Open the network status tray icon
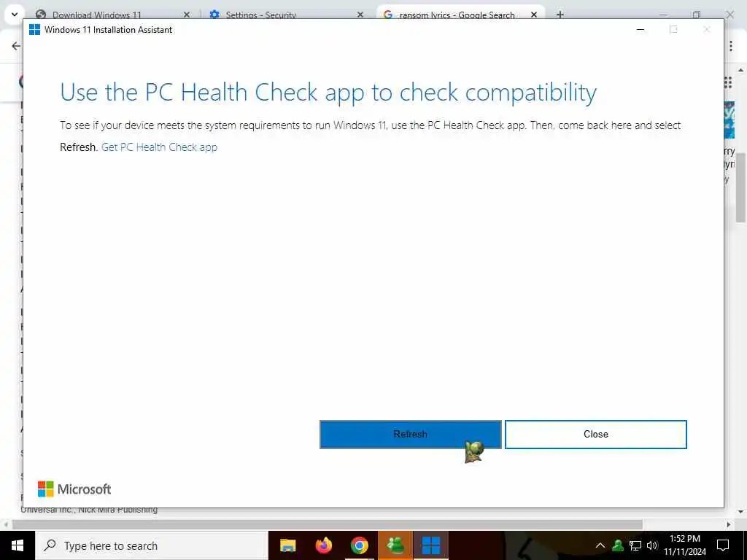 (x=635, y=545)
